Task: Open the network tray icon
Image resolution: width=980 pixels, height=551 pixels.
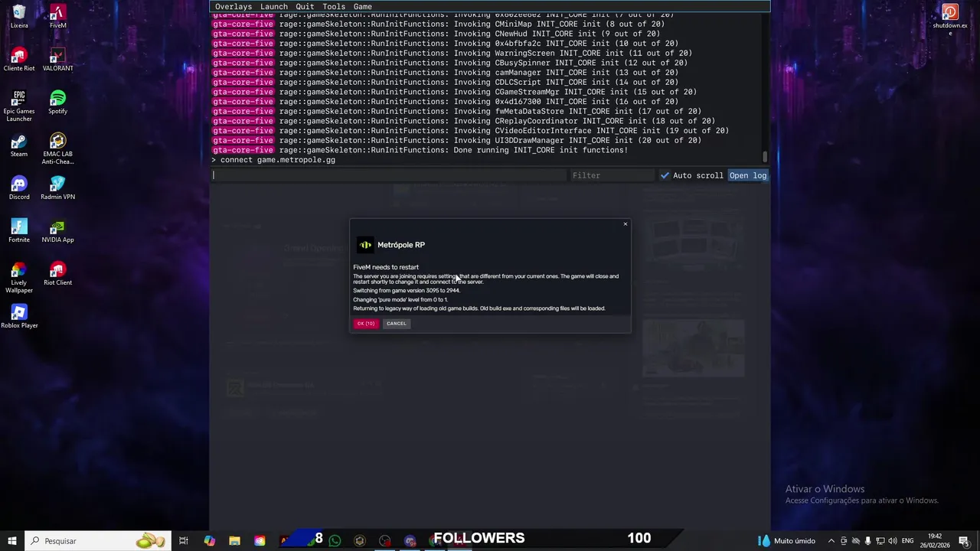Action: (880, 541)
